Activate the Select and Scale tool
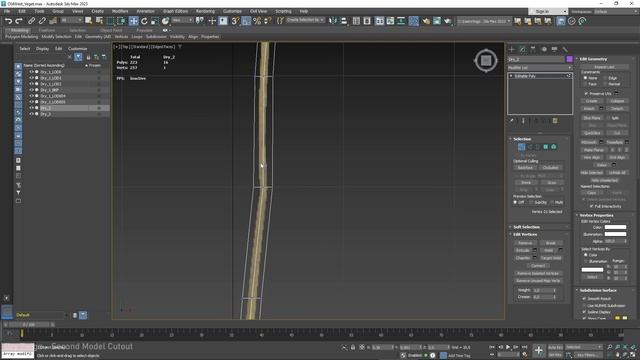Image resolution: width=640 pixels, height=360 pixels. (155, 21)
